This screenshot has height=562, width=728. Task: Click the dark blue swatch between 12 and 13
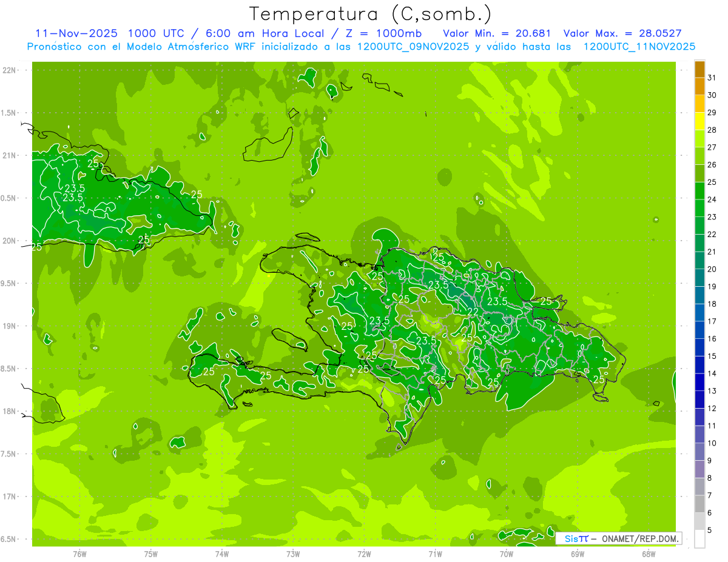(699, 400)
